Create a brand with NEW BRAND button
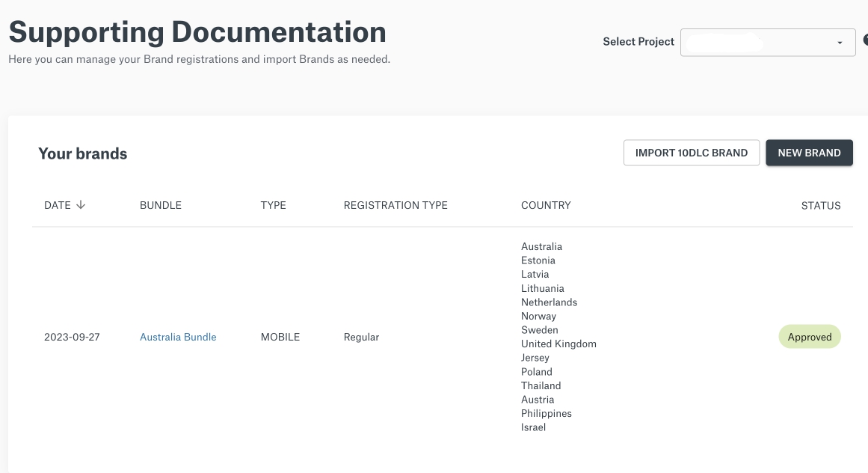The image size is (868, 473). tap(809, 153)
